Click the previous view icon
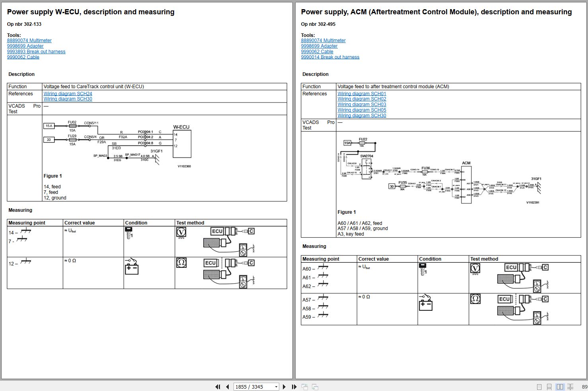588x391 pixels. [x=305, y=387]
